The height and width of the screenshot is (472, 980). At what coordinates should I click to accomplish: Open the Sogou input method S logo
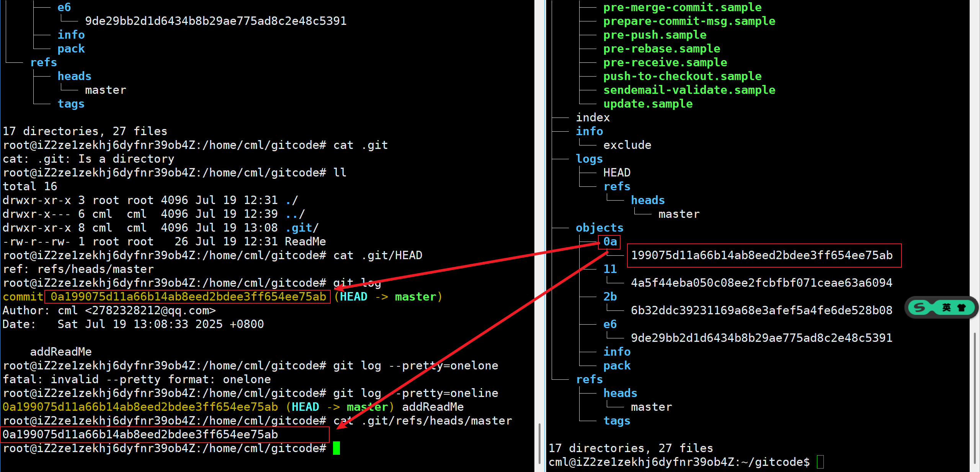[x=919, y=307]
